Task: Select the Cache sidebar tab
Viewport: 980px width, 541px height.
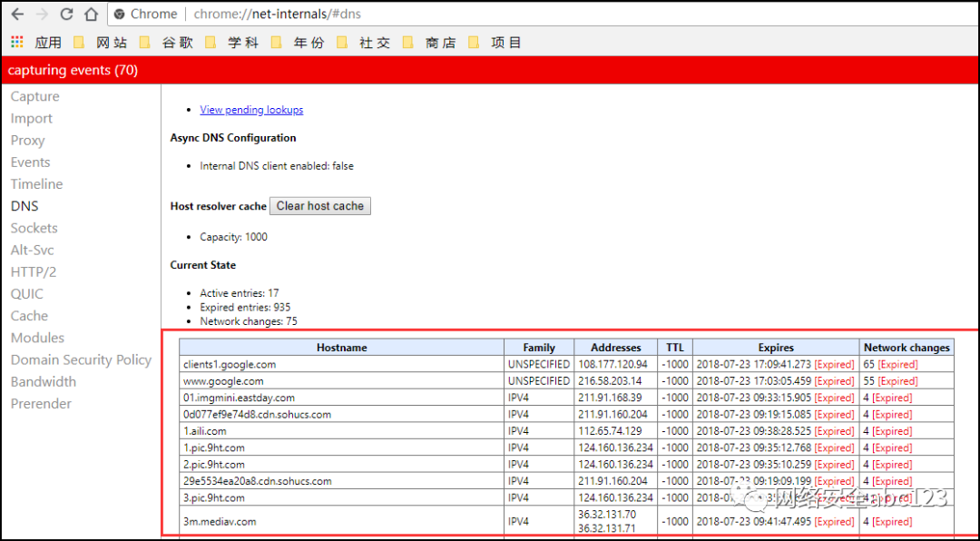Action: pyautogui.click(x=29, y=315)
